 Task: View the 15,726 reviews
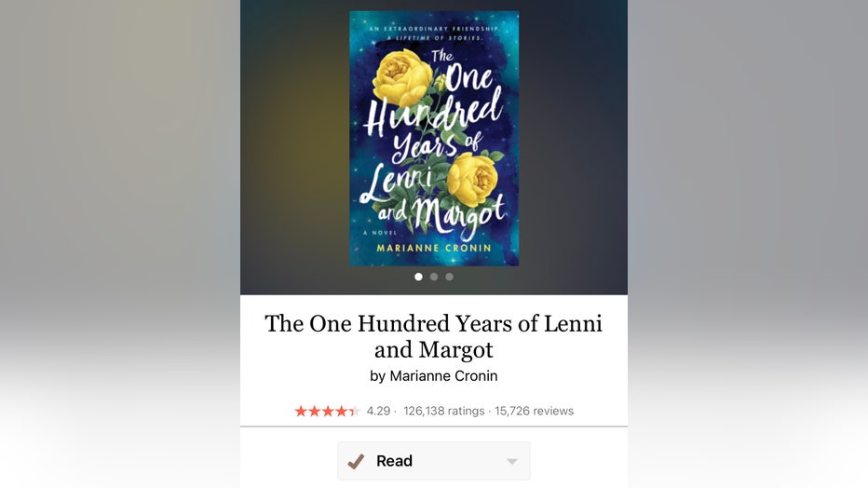tap(535, 411)
